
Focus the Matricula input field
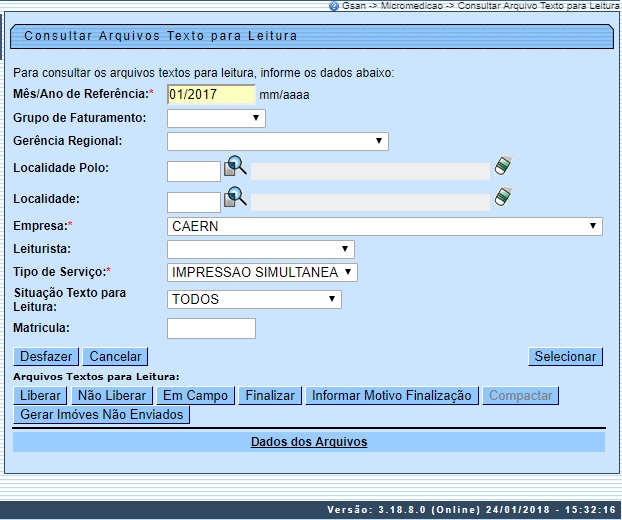coord(211,329)
